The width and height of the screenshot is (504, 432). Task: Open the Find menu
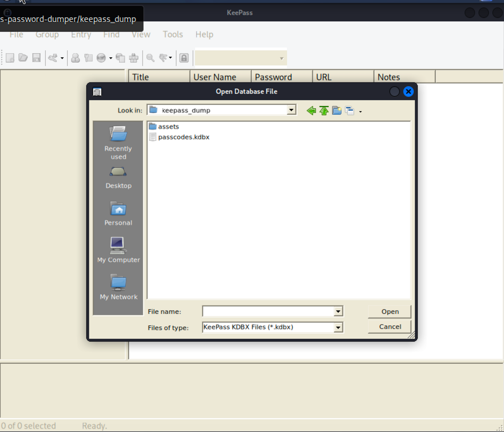[x=111, y=34]
